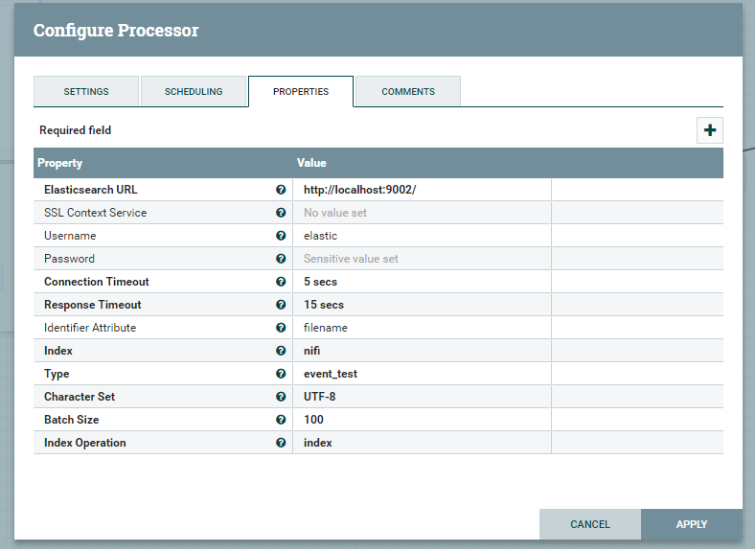Switch to the Settings tab
Viewport: 756px width, 552px height.
86,92
